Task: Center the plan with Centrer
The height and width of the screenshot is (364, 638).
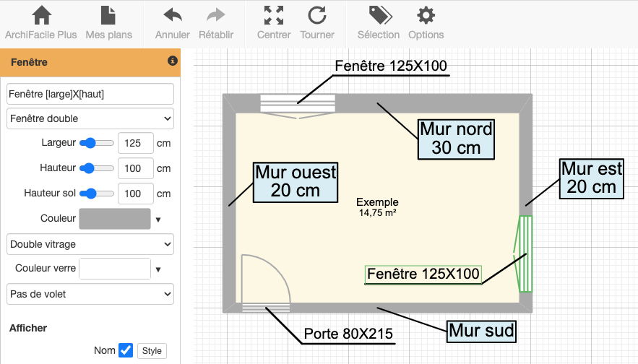Action: [x=274, y=16]
